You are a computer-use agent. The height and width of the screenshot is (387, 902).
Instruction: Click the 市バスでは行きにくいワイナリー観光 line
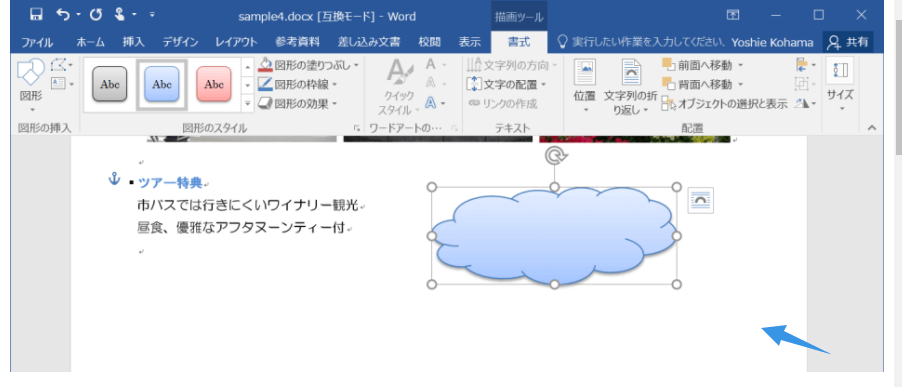click(x=248, y=205)
